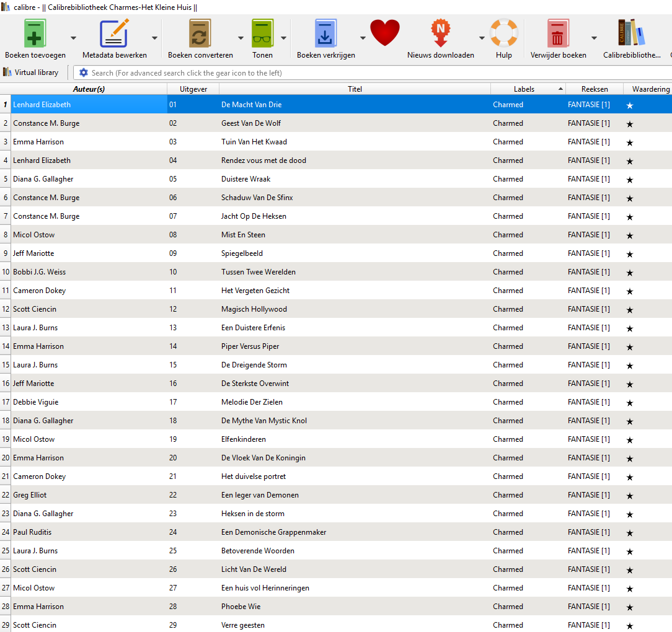Click the star rating of 'De Macht Van Drie'
Screen dimensions: 672x632
coord(630,105)
